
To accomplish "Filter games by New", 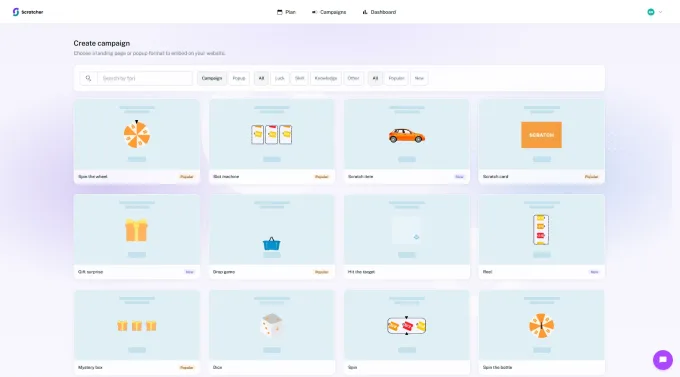I will [419, 79].
